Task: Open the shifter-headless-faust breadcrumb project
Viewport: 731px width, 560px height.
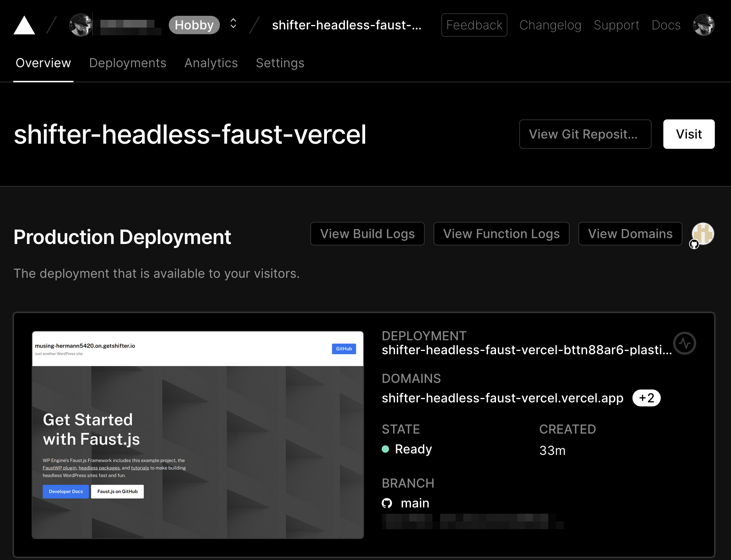Action: (346, 25)
